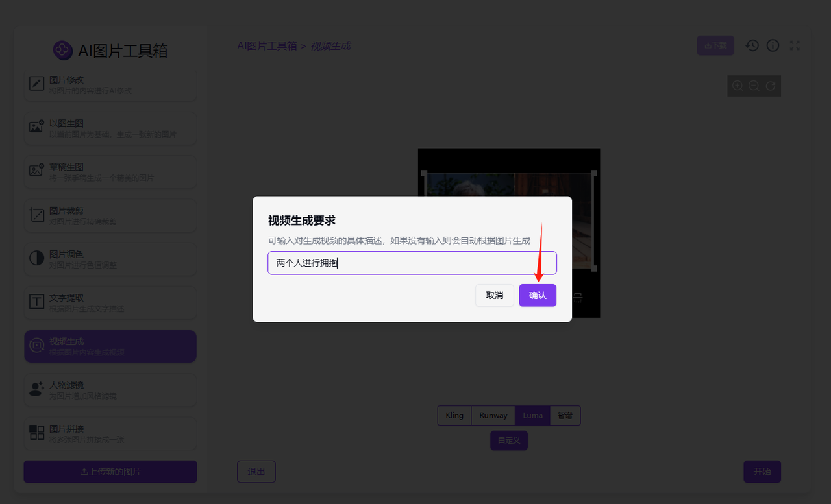Click the AI图片工具箱 logo icon

(x=63, y=50)
